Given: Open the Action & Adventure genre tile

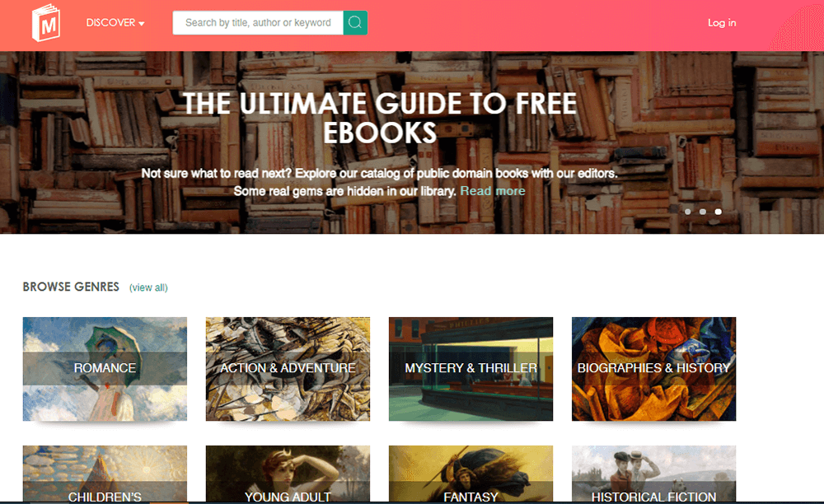Looking at the screenshot, I should click(x=288, y=369).
